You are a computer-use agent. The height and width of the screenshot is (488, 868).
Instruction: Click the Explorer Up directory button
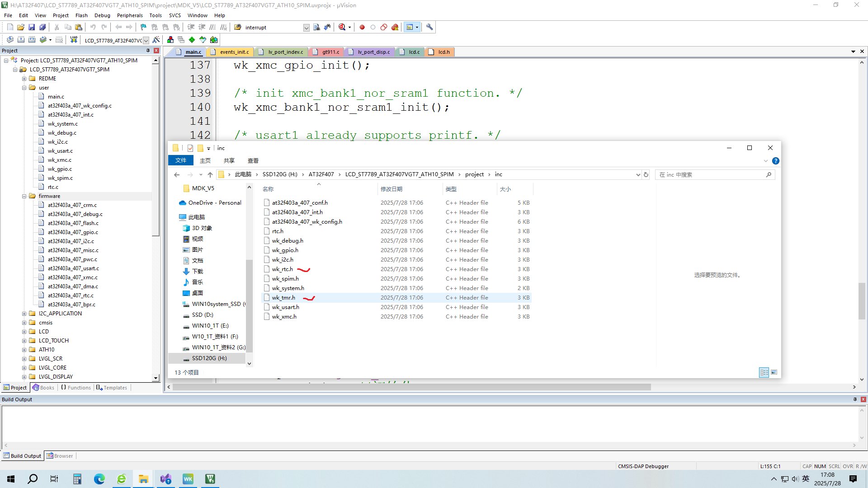[210, 175]
